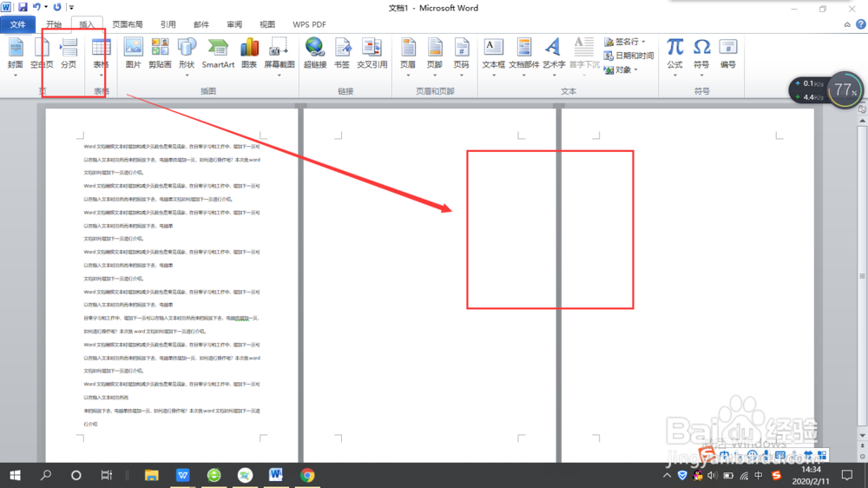Open the Page Number (页码) menu
Image resolution: width=868 pixels, height=488 pixels.
pyautogui.click(x=461, y=55)
